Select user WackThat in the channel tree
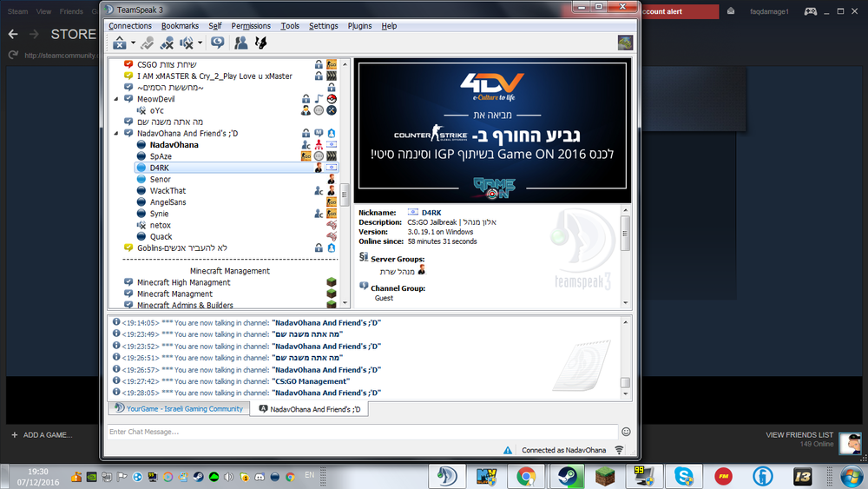Screen dimensions: 868x489 [x=168, y=191]
